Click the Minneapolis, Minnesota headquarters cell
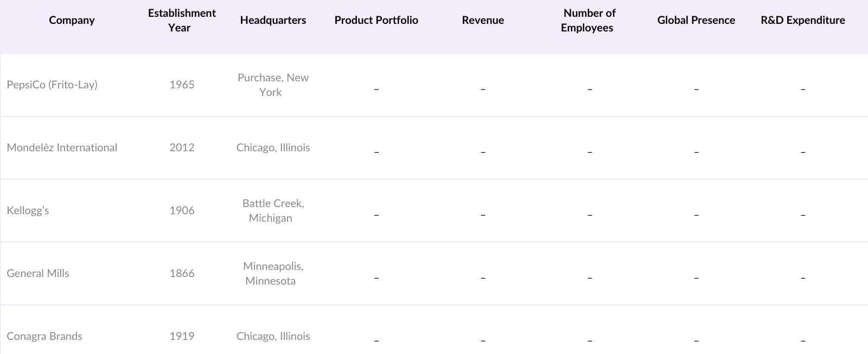The image size is (868, 354). [273, 273]
